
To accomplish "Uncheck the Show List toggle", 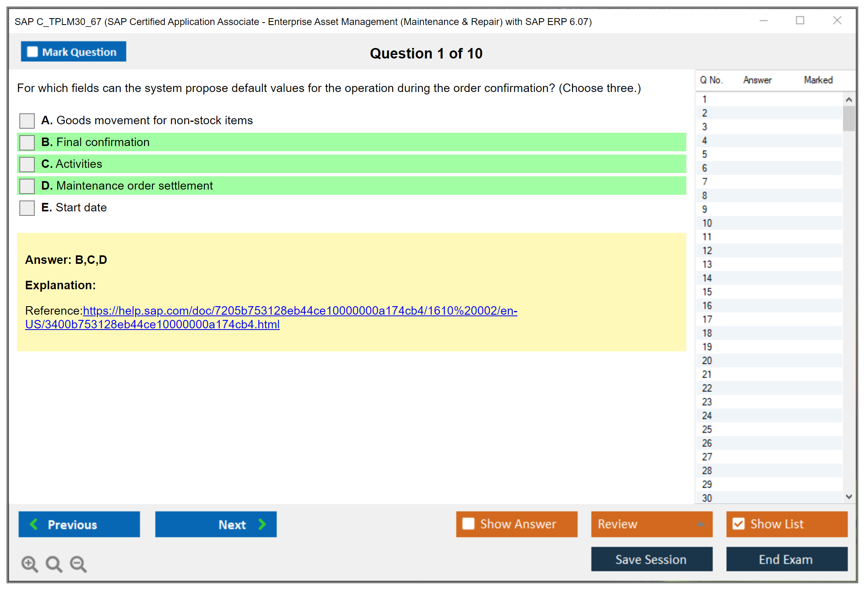I will coord(738,524).
